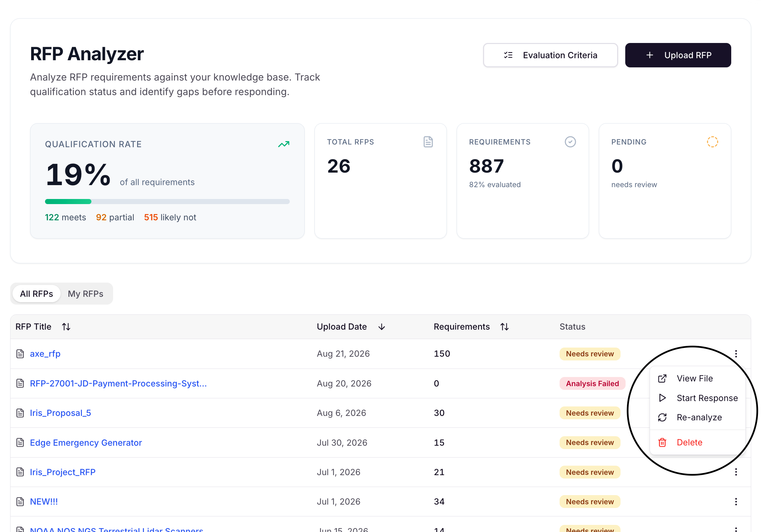This screenshot has width=761, height=532.
Task: Click the file icon beside RFP-27001-JD-Payment-Processing
Action: (x=20, y=383)
